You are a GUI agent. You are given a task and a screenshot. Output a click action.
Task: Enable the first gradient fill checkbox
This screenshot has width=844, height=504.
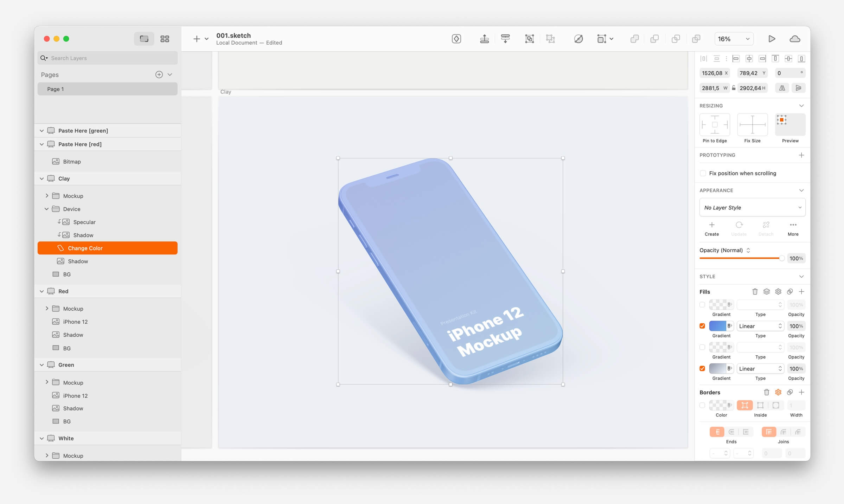click(x=702, y=305)
